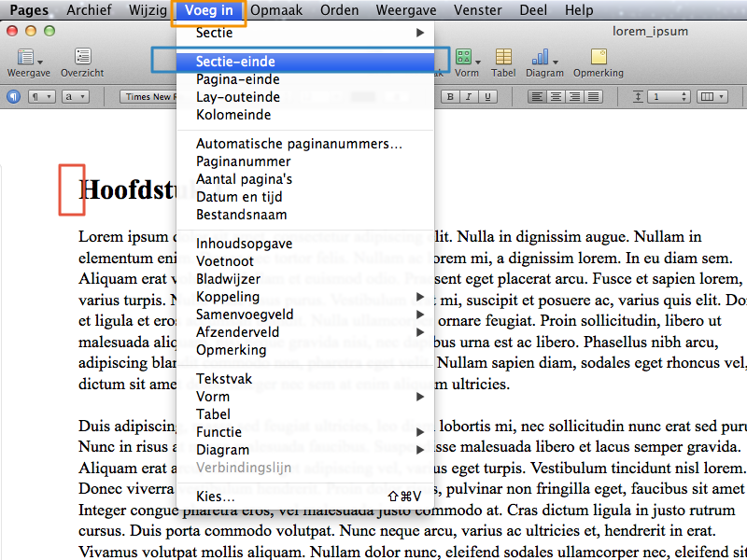The image size is (747, 560).
Task: Click the lorem_ipsum document title
Action: (650, 32)
